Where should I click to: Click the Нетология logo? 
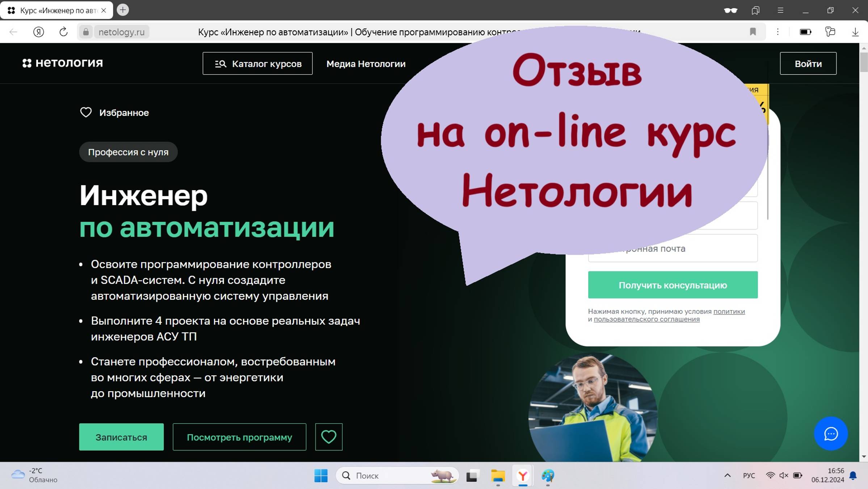click(x=62, y=63)
